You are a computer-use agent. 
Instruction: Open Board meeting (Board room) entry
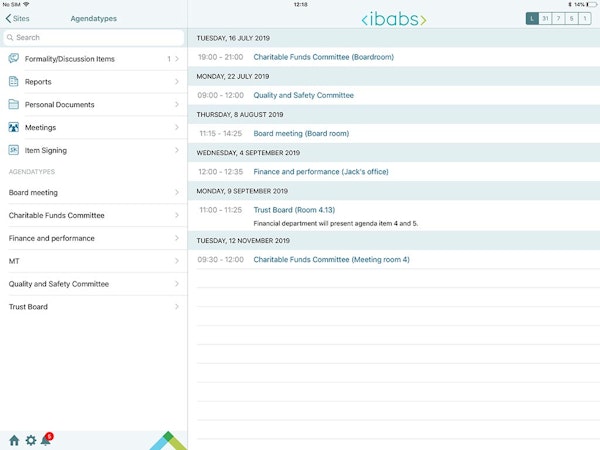(301, 134)
